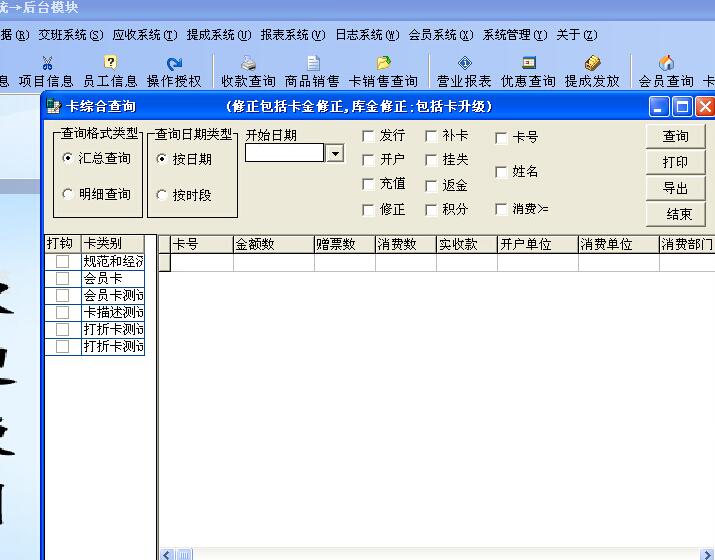
Task: Enable the 消费>= filter checkbox
Action: point(501,209)
